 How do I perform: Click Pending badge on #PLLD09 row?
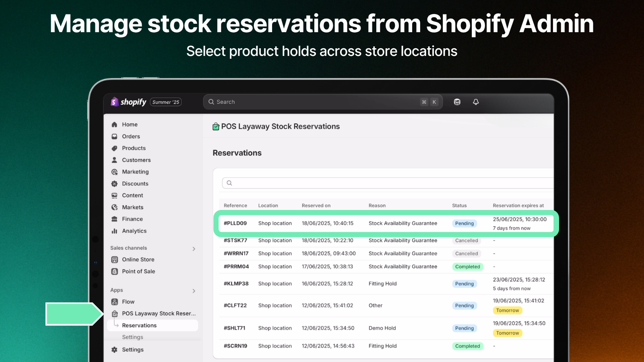tap(464, 224)
